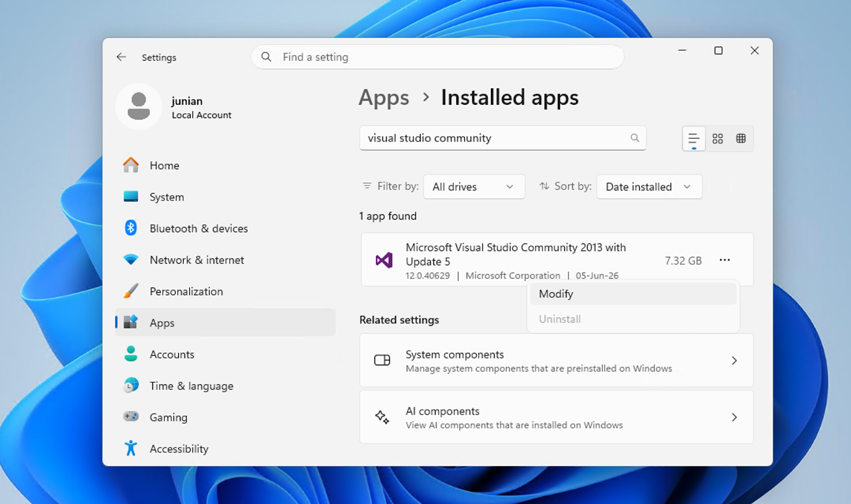Click the Accessibility figure icon
The image size is (851, 504).
click(x=131, y=448)
